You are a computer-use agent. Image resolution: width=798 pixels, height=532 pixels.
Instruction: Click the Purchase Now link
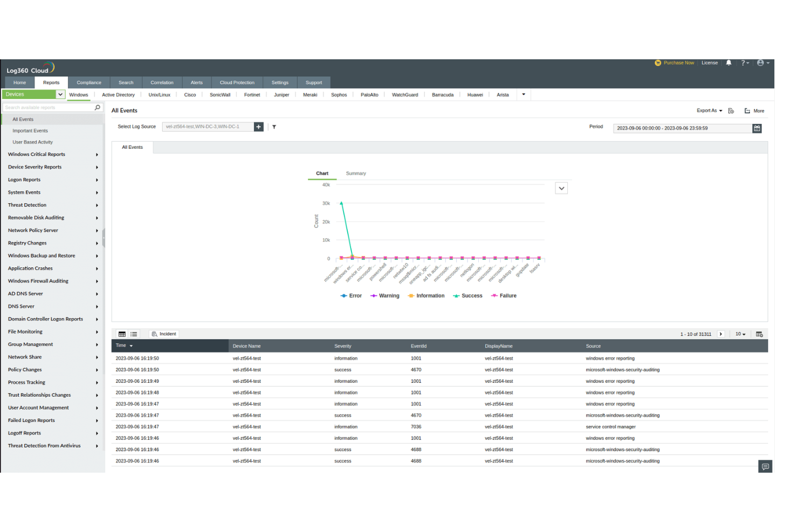click(679, 63)
